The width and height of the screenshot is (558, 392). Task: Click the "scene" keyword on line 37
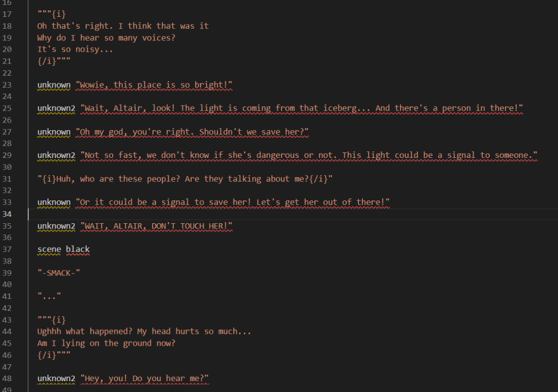click(49, 249)
